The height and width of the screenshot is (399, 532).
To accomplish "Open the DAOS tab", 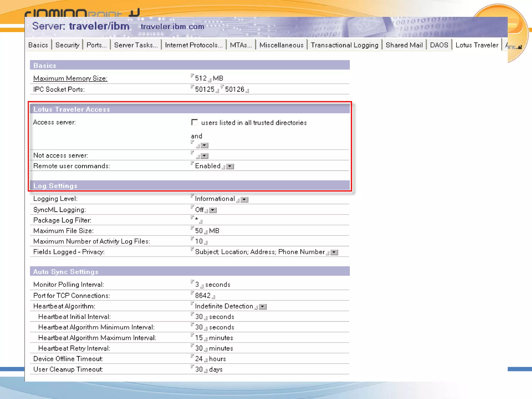I will pyautogui.click(x=439, y=45).
